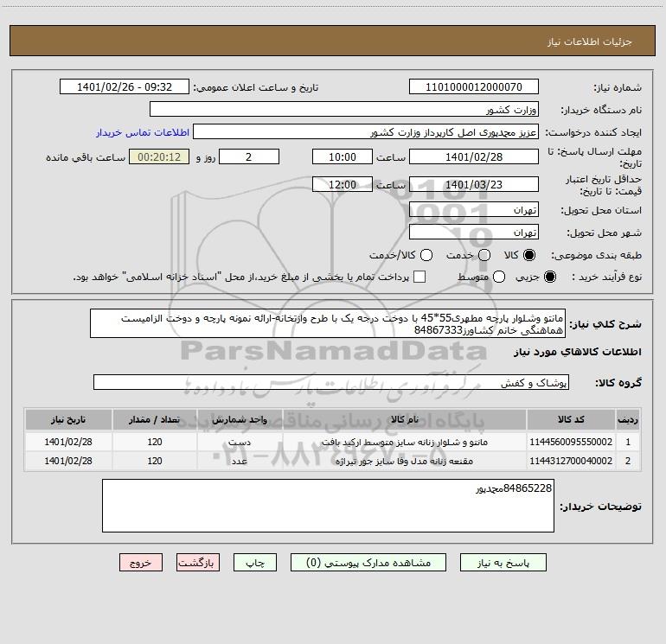Screen dimensions: 666x644
Task: Click the announcement date field 1401/02/26 - 09:32
Action: pyautogui.click(x=125, y=86)
